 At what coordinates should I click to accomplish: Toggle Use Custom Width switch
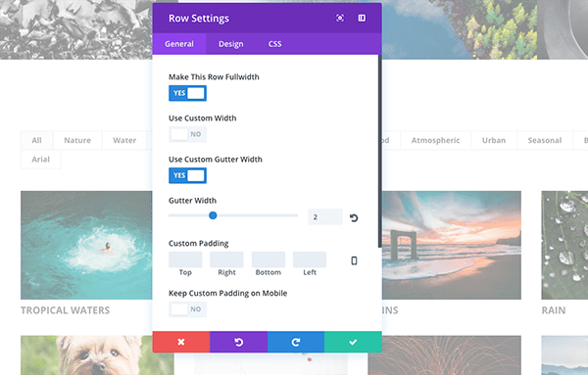click(x=187, y=134)
